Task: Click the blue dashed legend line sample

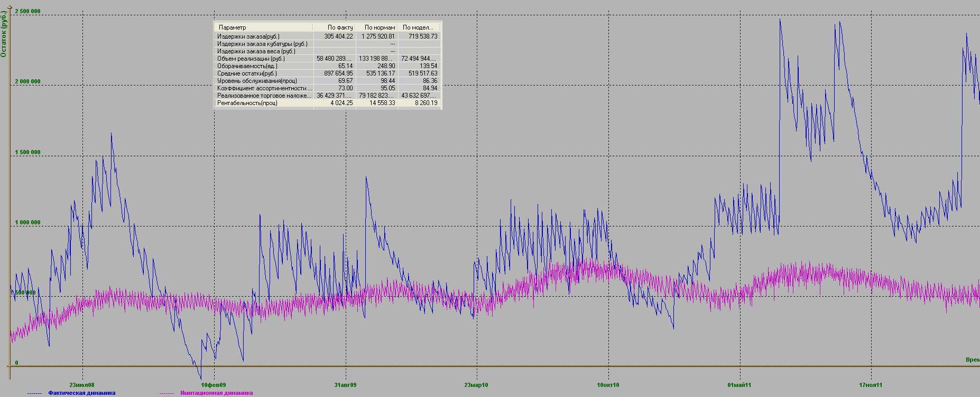Action: 34,393
